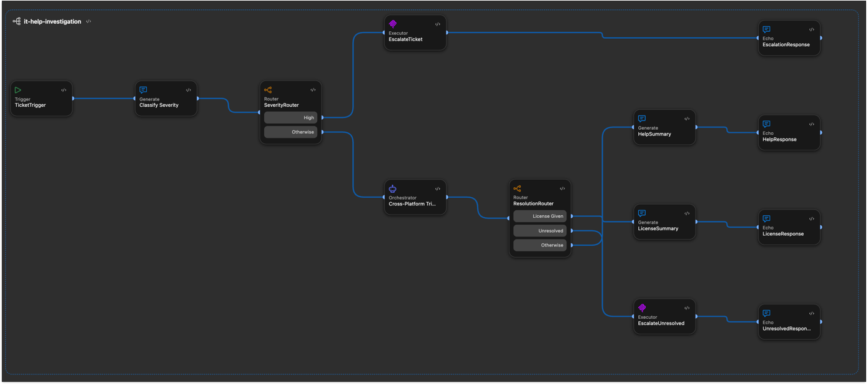This screenshot has height=385, width=868.
Task: Select the Otherwise branch in ResolutionRouter
Action: 540,245
